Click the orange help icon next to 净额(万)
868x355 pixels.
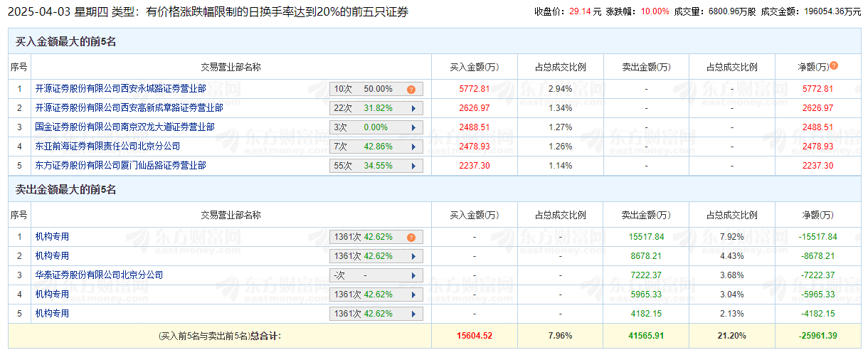click(x=834, y=65)
